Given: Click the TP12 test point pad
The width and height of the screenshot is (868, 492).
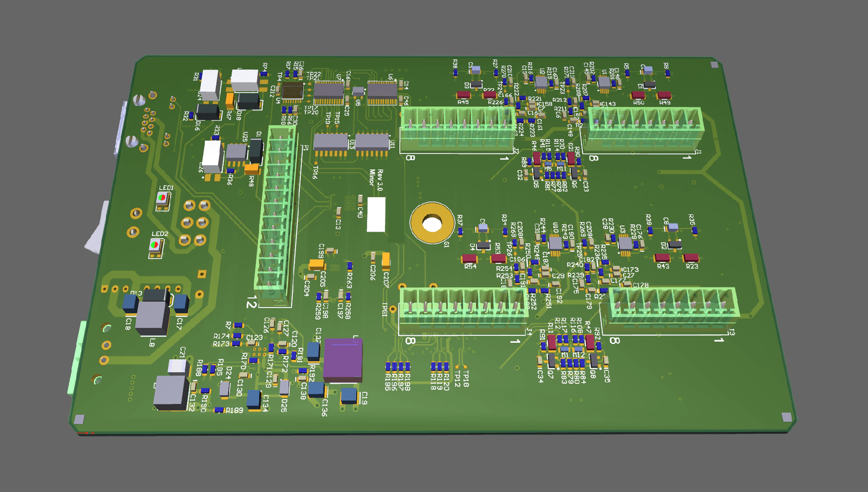Looking at the screenshot, I should 457,367.
